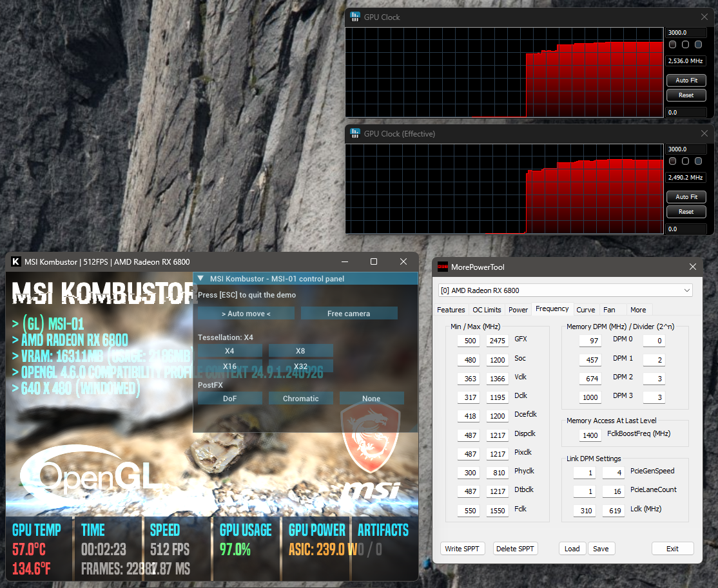Click the 2,536.0 MHz value in GPU Clock
The width and height of the screenshot is (718, 588).
point(686,61)
